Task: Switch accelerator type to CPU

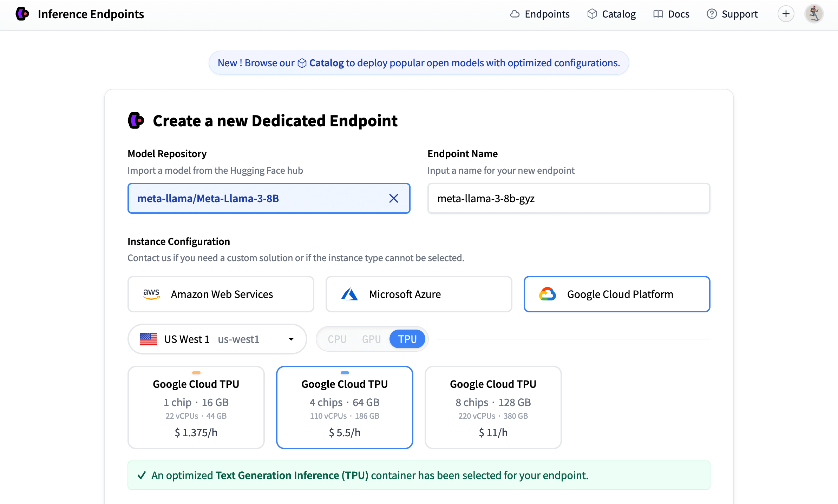Action: (x=337, y=339)
